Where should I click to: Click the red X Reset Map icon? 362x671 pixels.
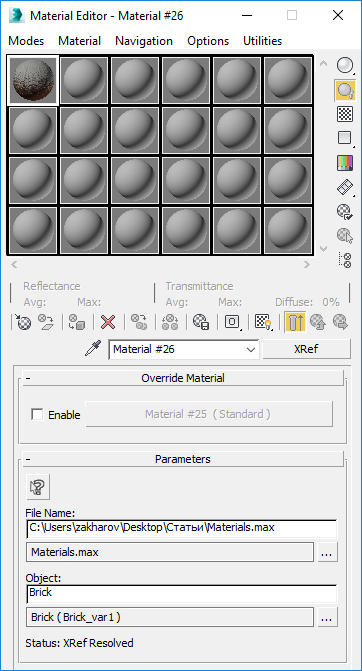[x=108, y=322]
